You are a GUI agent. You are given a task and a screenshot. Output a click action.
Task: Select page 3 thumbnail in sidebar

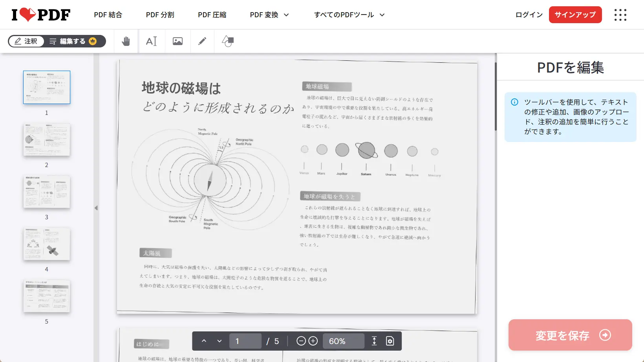coord(46,192)
